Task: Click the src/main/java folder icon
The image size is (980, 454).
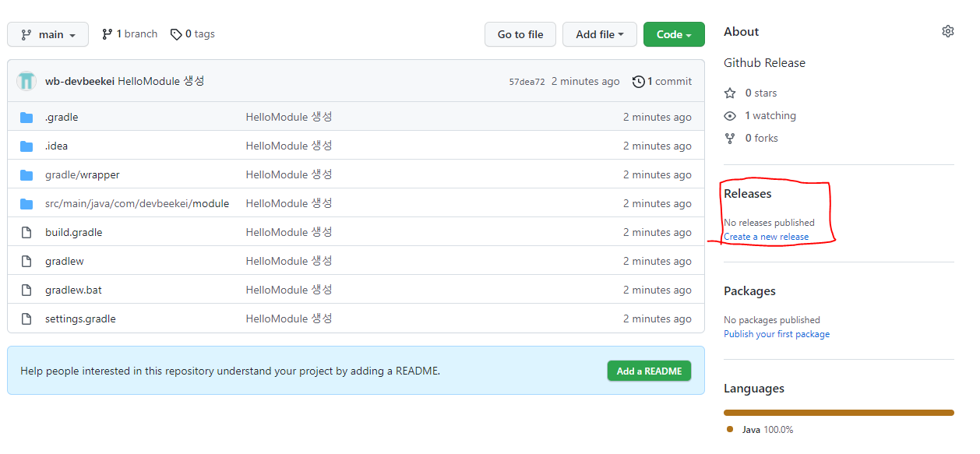Action: (x=26, y=204)
